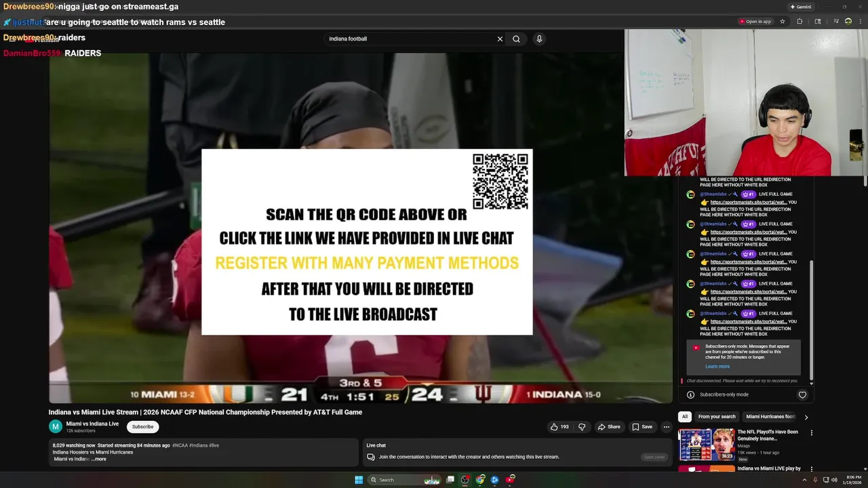Screen dimensions: 868x488
Task: Click the heart reaction button in chat
Action: 802,394
